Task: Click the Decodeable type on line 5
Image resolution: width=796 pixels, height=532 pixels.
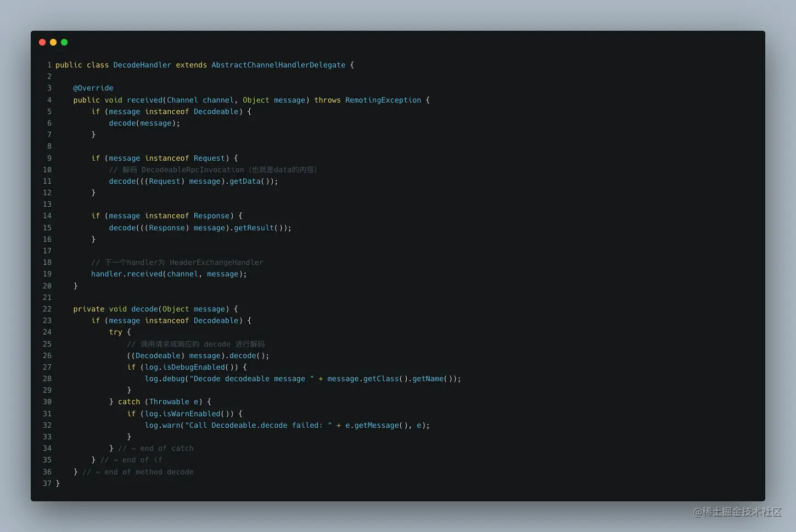Action: (x=216, y=111)
